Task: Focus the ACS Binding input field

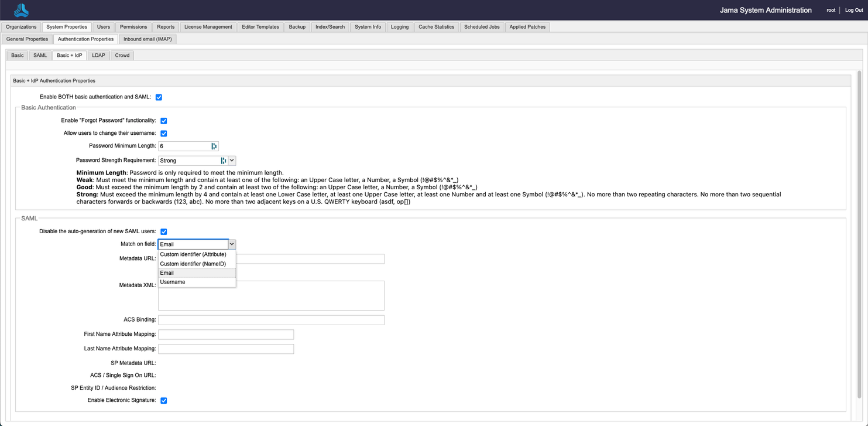Action: 271,320
